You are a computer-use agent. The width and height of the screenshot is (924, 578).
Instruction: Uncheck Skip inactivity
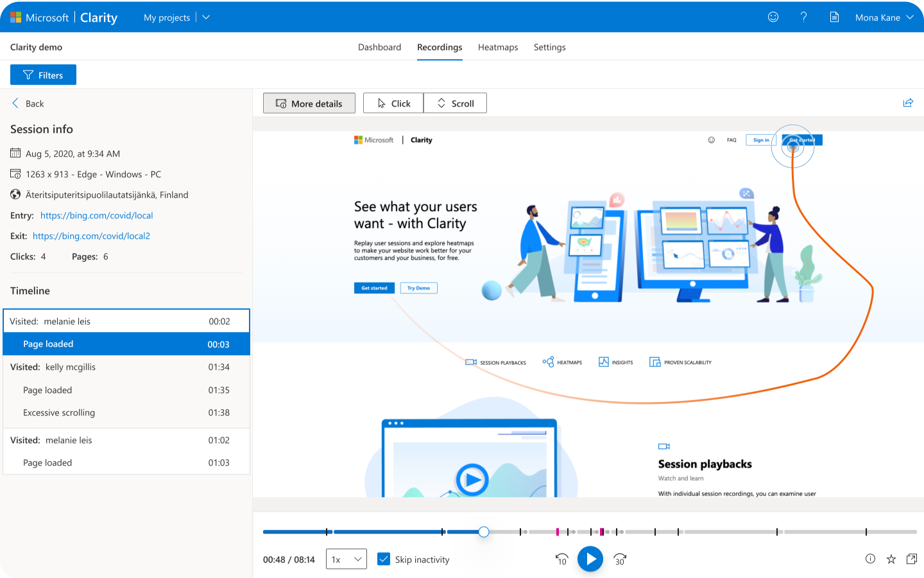[x=384, y=559]
